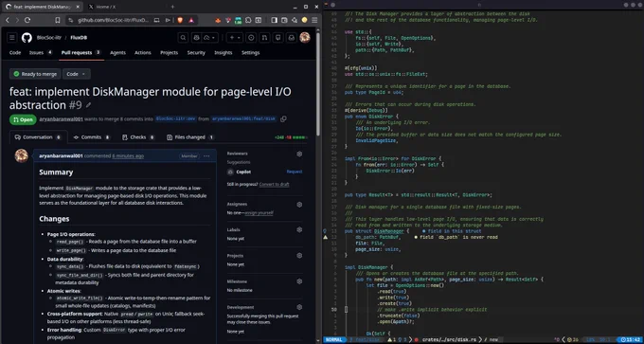Open the comment's three-dot options menu
This screenshot has height=344, width=644.
tap(206, 156)
